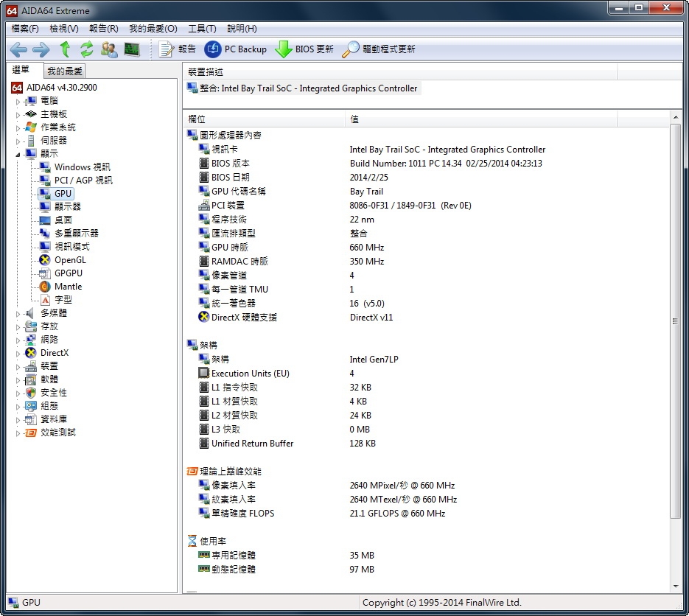Open PC Backup from the toolbar

236,49
